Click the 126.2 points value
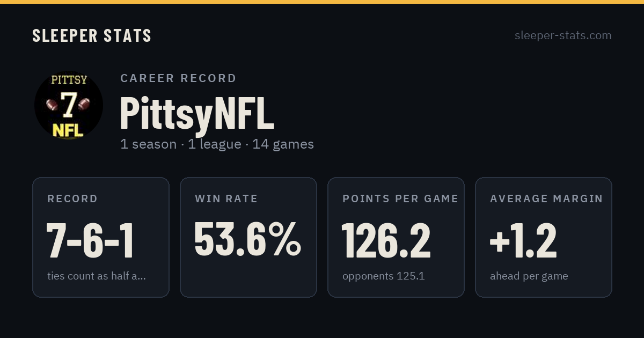The width and height of the screenshot is (644, 338). pos(386,240)
